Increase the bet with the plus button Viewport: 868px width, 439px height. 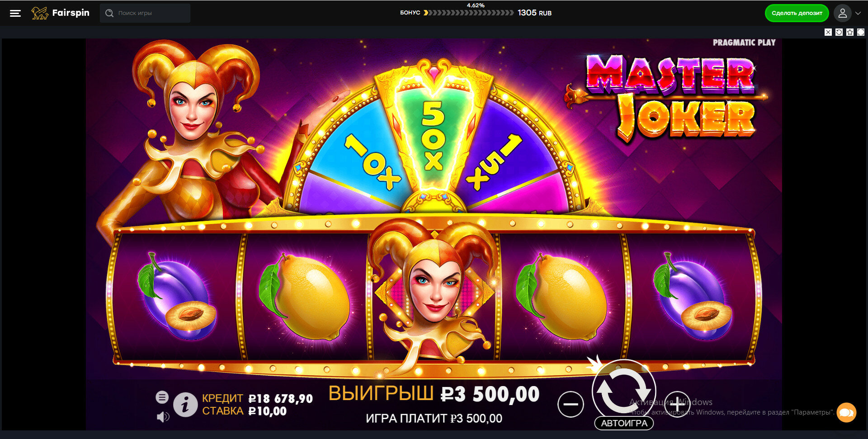(677, 404)
